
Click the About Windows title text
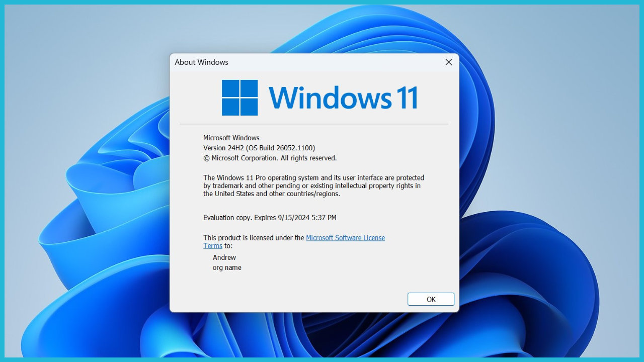pos(201,62)
